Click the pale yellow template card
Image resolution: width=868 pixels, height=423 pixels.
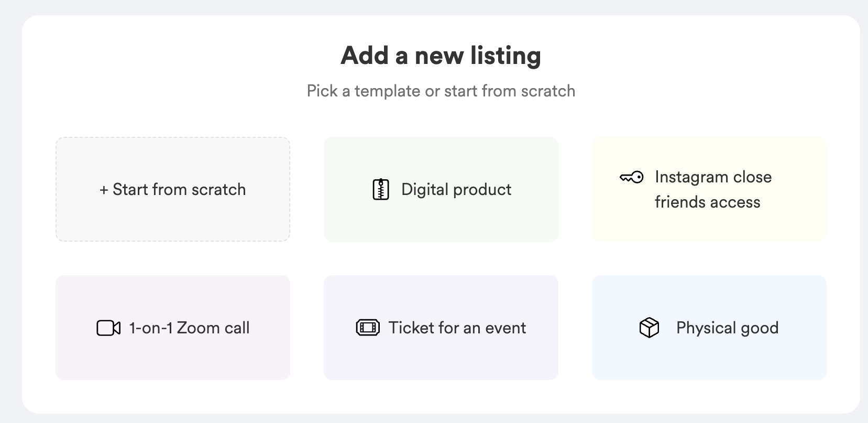coord(709,225)
